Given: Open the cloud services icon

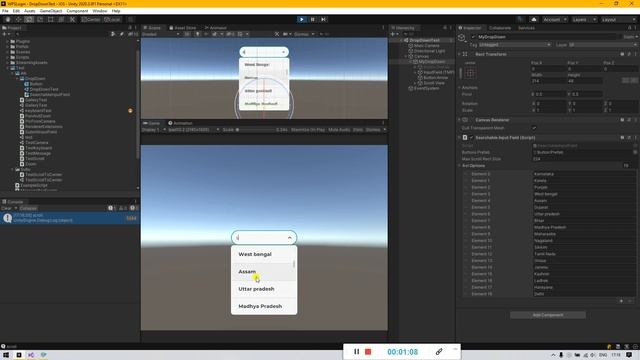Looking at the screenshot, I should (x=534, y=19).
